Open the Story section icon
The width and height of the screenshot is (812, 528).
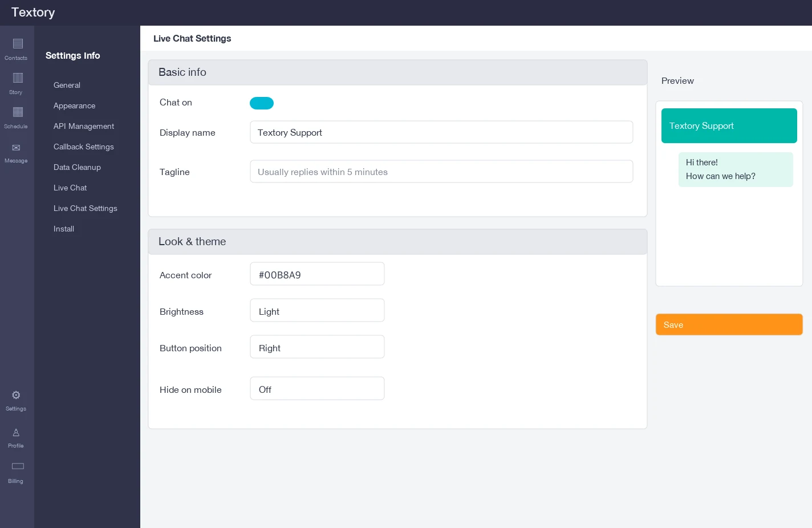[18, 78]
